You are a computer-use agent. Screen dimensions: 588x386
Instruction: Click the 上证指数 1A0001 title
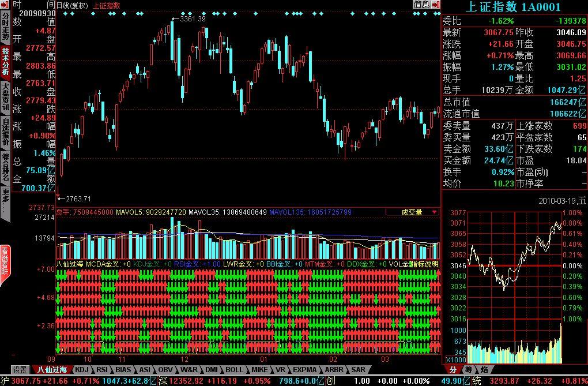pos(514,6)
